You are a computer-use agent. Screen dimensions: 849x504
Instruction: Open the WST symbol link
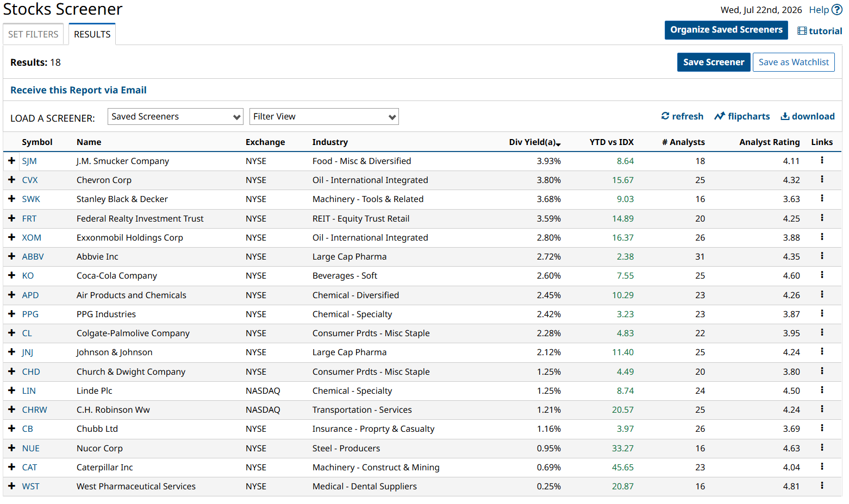pos(30,487)
